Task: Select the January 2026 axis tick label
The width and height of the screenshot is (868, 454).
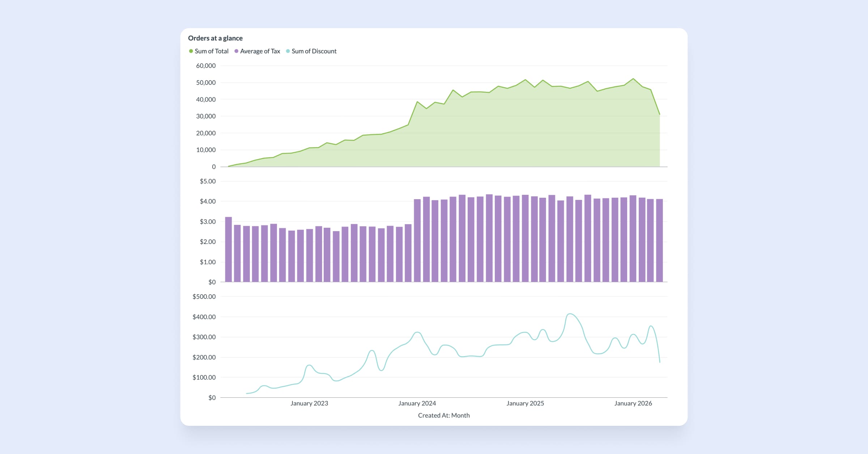Action: [x=633, y=403]
